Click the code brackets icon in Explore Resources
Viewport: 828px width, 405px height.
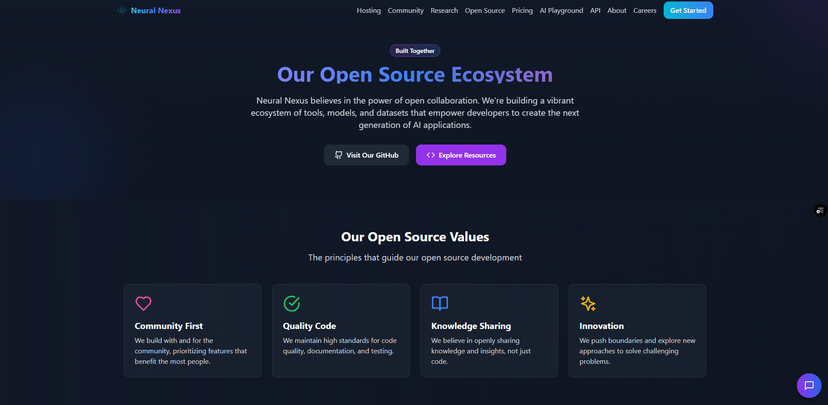[431, 155]
